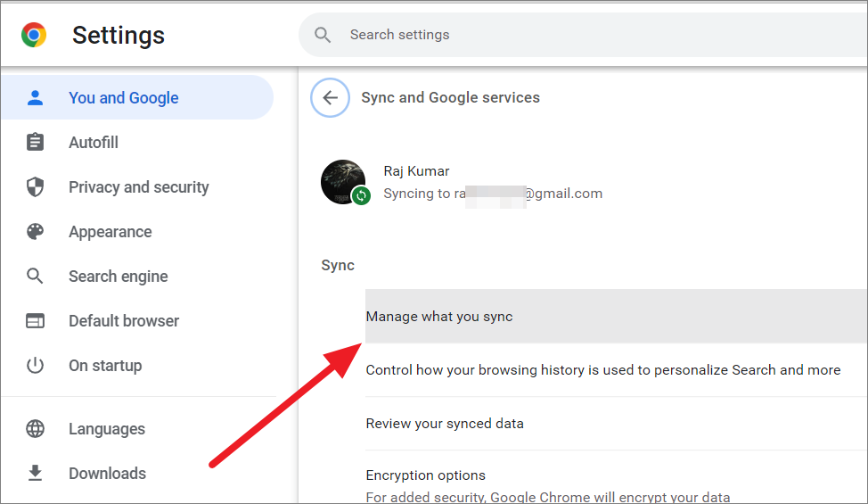Image resolution: width=868 pixels, height=504 pixels.
Task: Open Review your synced data
Action: [616, 424]
